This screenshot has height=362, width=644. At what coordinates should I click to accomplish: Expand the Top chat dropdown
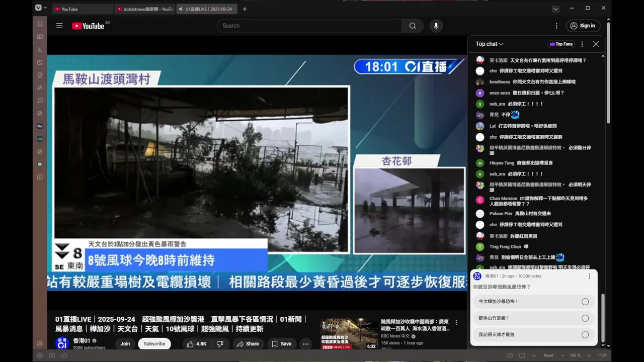click(x=490, y=44)
